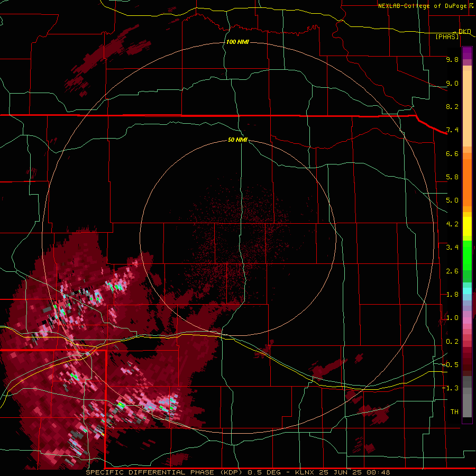
Task: Click the 5.0 scale value
Action: (452, 200)
